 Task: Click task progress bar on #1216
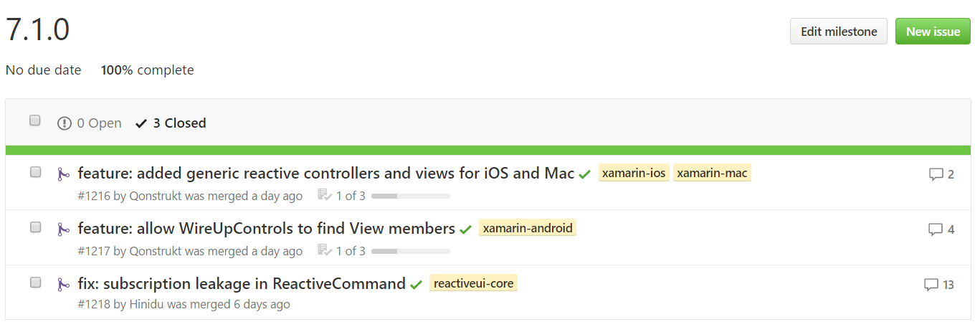(410, 196)
